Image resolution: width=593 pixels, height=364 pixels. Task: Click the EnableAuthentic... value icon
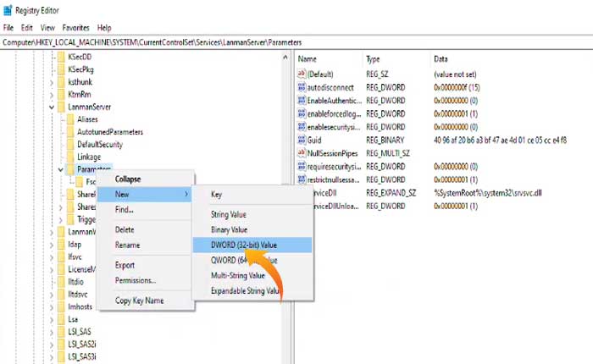(x=302, y=101)
